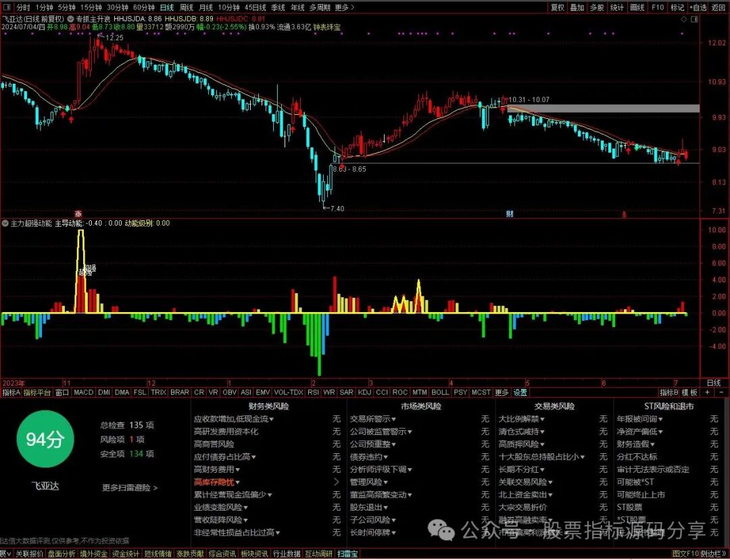Click the circle icon before 专抓主升浪

tap(71, 19)
